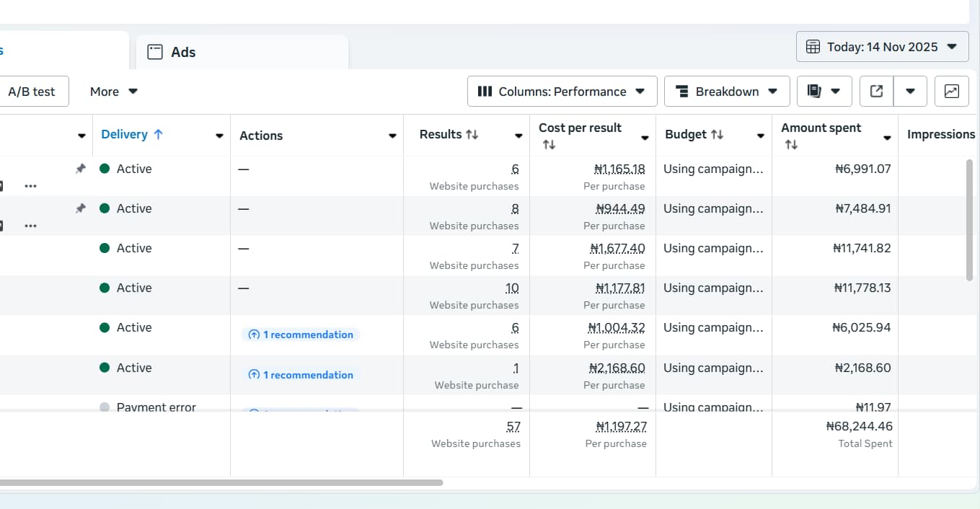Image resolution: width=980 pixels, height=509 pixels.
Task: Click the horizontal scrollbar under the table
Action: point(216,482)
